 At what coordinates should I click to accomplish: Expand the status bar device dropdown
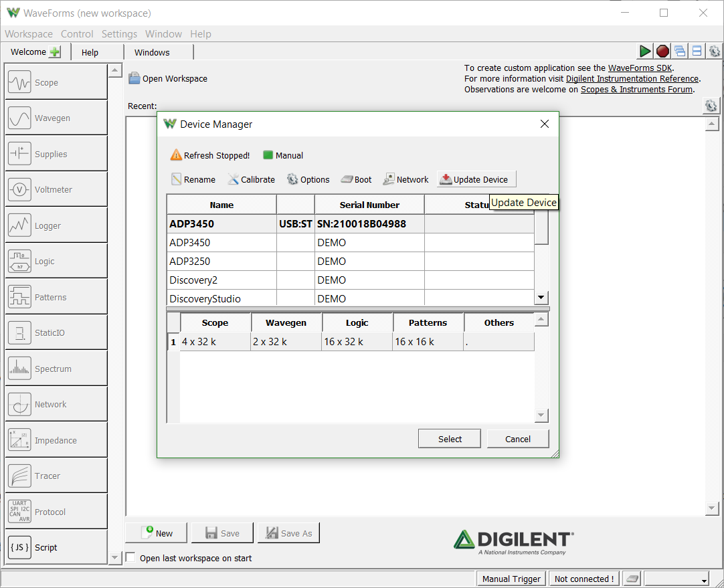704,580
